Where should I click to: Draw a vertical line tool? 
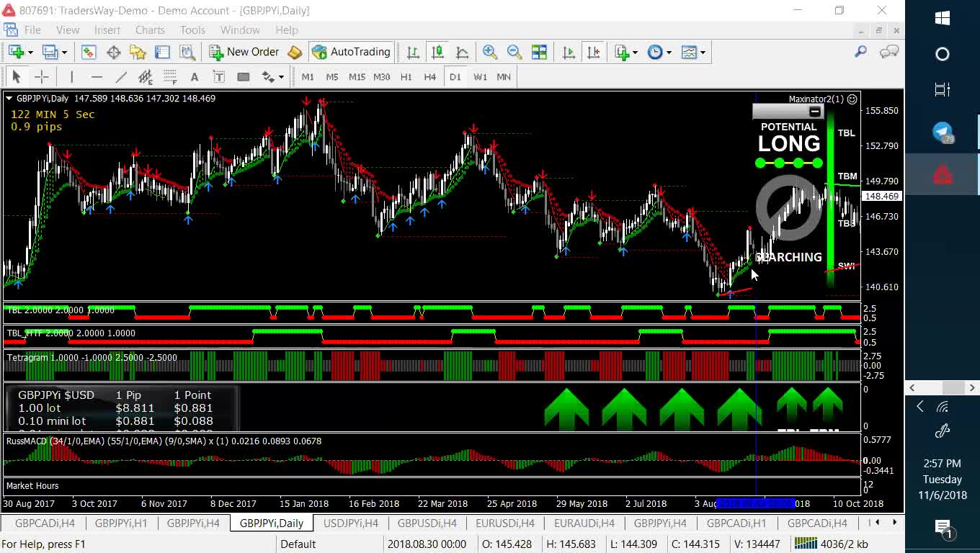click(71, 77)
